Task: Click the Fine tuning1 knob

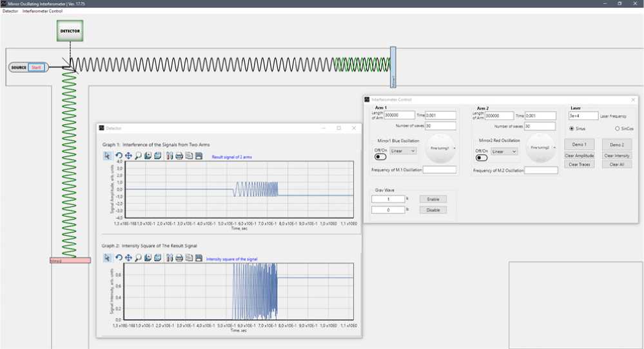Action: [x=440, y=148]
